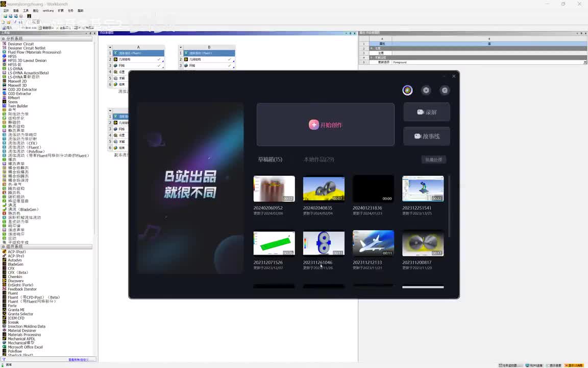Switch to the 本地作品(29) tab
Image resolution: width=588 pixels, height=368 pixels.
click(318, 159)
